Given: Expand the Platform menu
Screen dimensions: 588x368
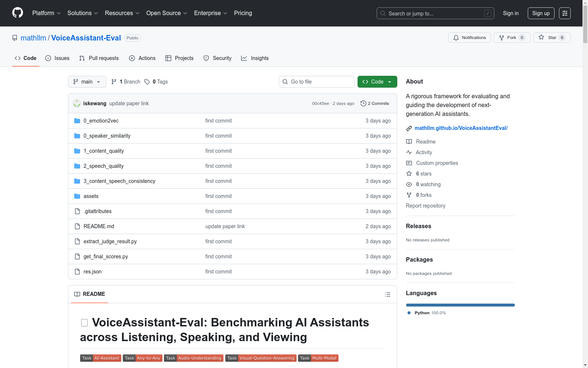Looking at the screenshot, I should point(47,13).
